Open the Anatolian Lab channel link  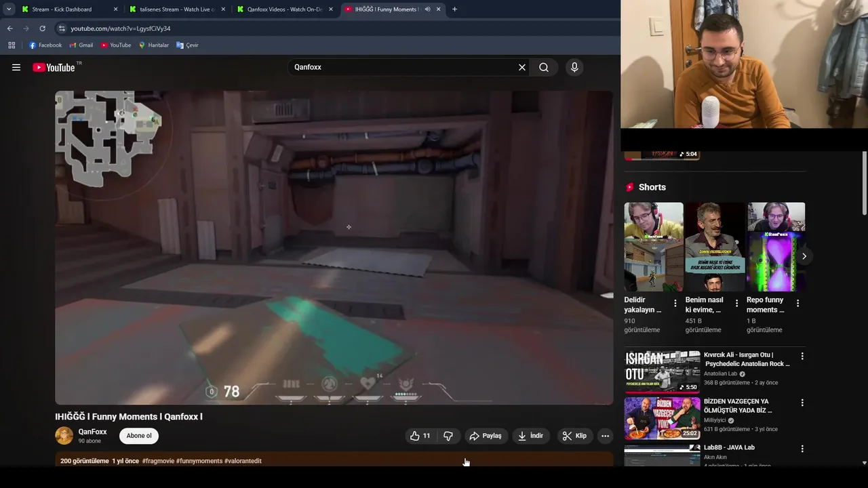721,373
